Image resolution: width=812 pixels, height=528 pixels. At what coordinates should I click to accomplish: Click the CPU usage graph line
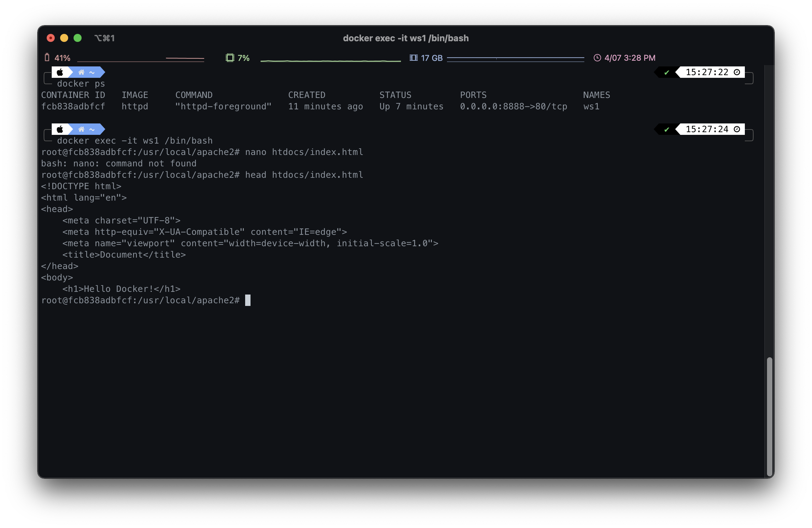coord(330,61)
